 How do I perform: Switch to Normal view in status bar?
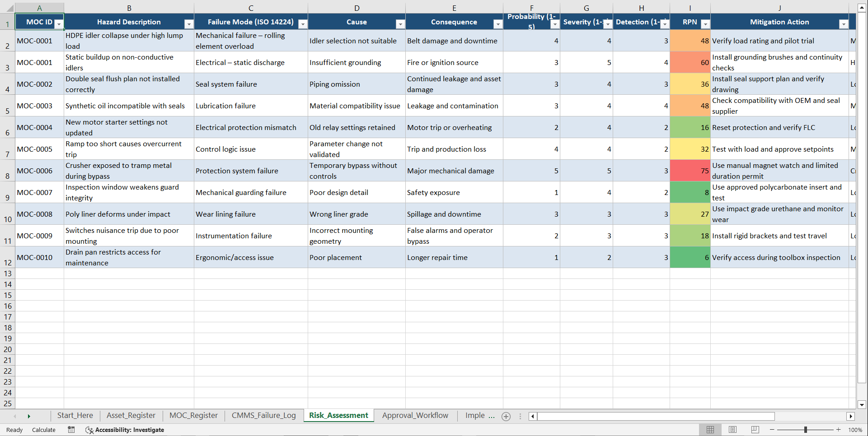710,430
